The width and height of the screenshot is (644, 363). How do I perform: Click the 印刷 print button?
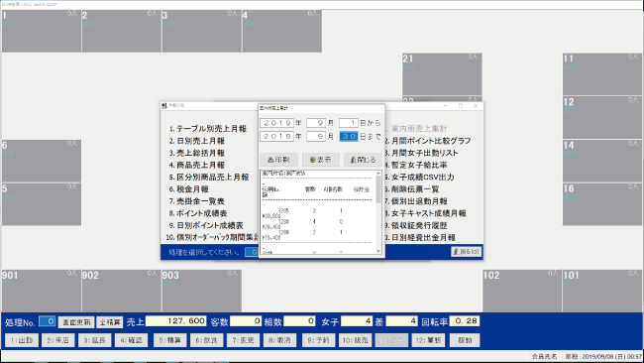pos(278,160)
